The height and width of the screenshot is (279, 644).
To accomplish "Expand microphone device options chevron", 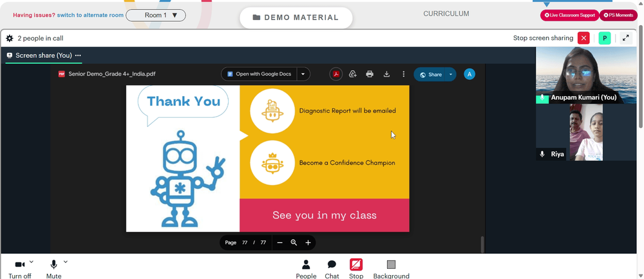I will (x=65, y=262).
